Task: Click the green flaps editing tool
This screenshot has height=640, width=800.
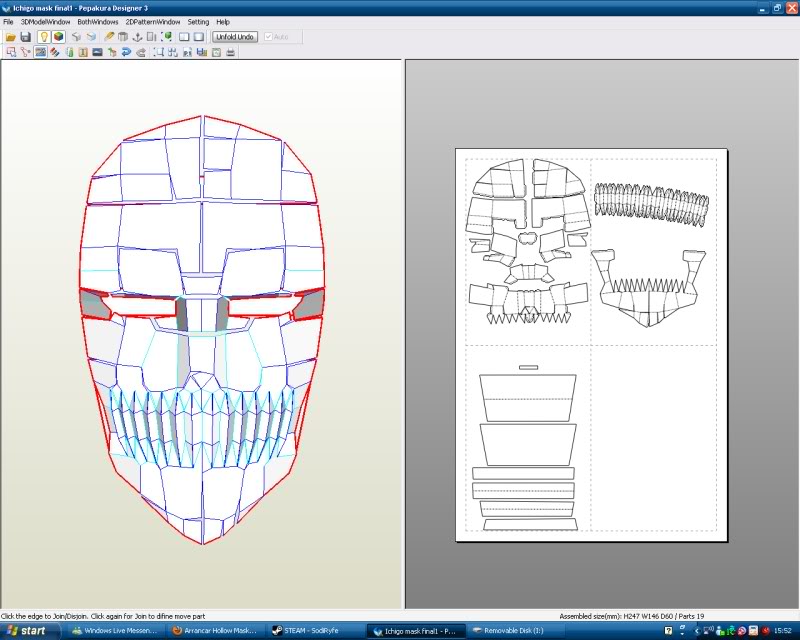Action: pos(69,52)
